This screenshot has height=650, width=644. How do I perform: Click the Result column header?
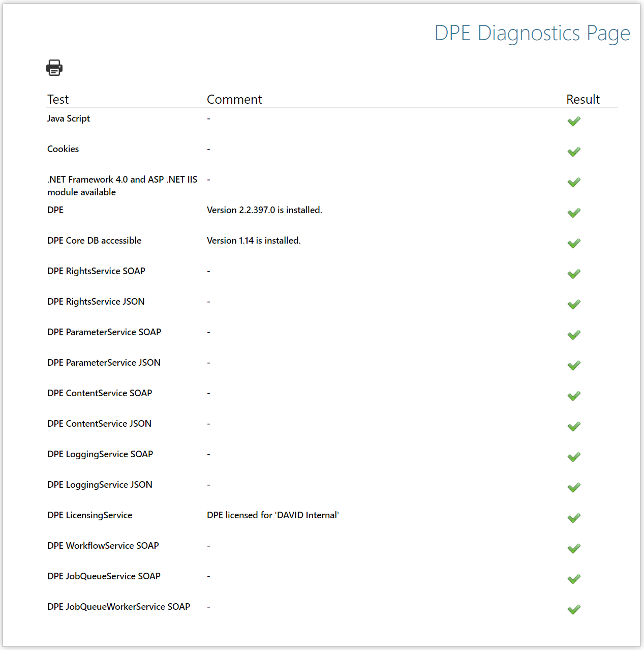point(583,99)
